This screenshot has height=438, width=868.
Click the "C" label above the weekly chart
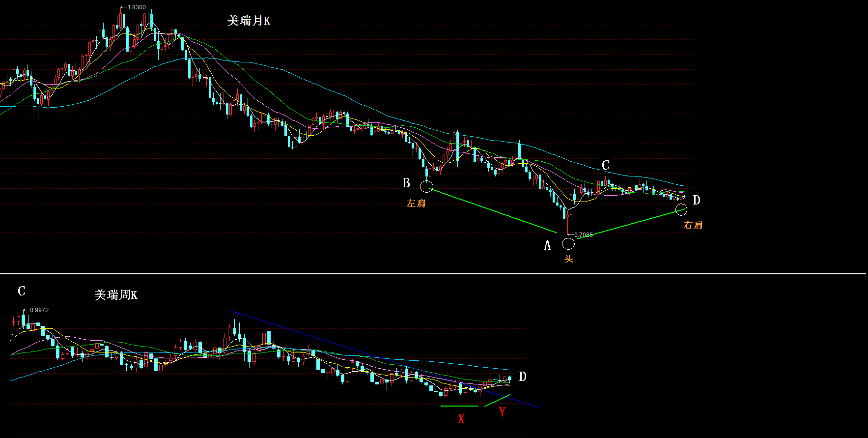click(22, 291)
